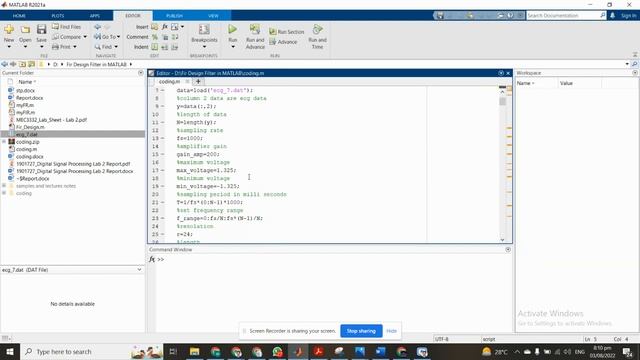
Task: Click the back arrow in address bar
Action: pyautogui.click(x=4, y=64)
